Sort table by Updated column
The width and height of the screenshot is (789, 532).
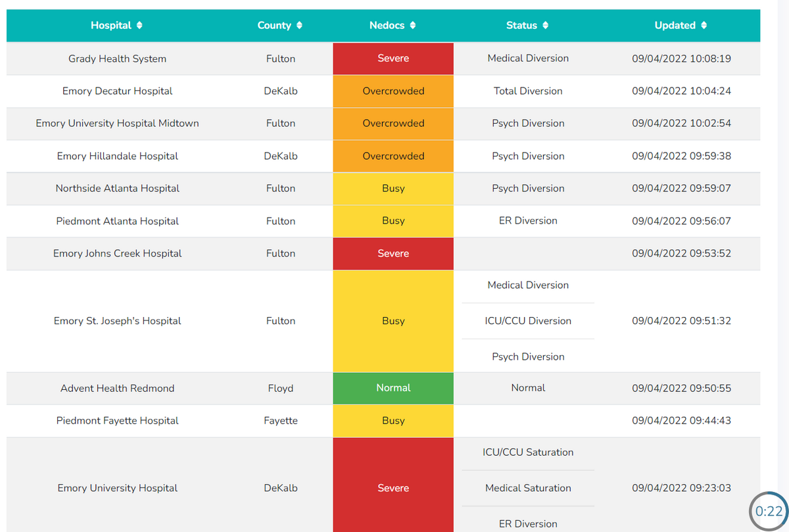pyautogui.click(x=681, y=26)
